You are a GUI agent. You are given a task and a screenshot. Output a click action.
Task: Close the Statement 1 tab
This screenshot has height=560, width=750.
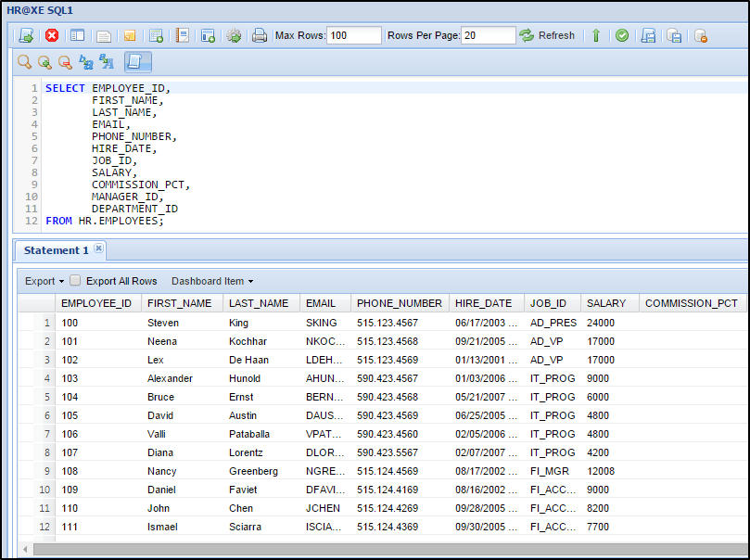99,247
